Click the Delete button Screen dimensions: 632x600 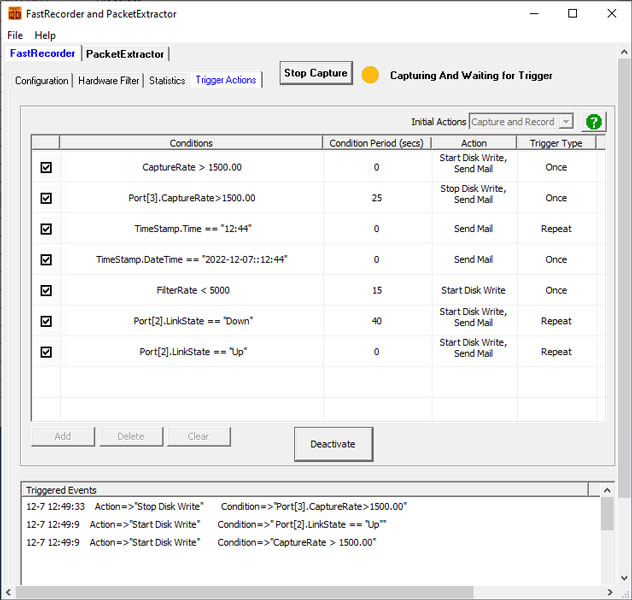pyautogui.click(x=131, y=436)
